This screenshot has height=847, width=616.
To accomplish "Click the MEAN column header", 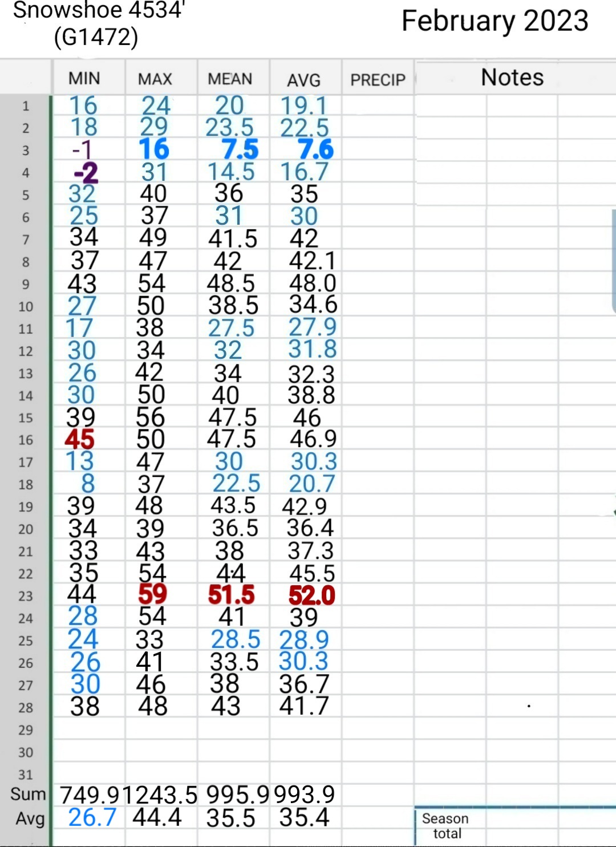I will tap(230, 79).
